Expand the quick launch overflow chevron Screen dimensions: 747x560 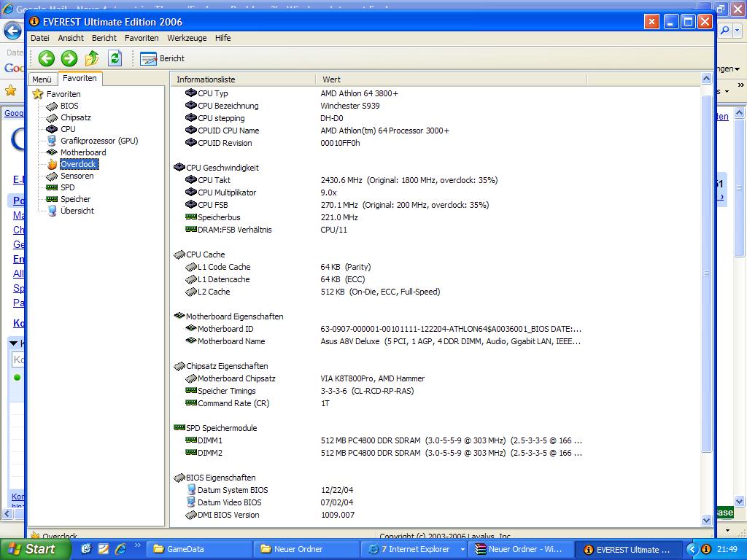click(x=138, y=545)
